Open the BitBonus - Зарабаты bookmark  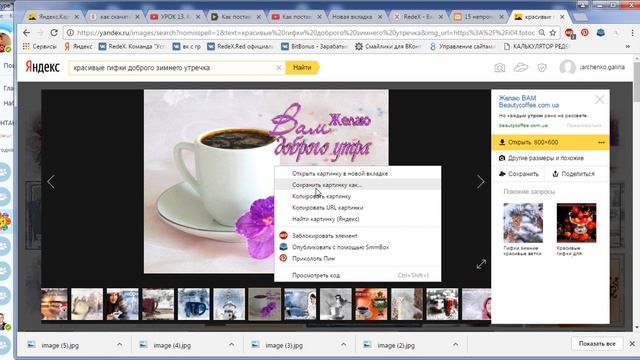[314, 47]
